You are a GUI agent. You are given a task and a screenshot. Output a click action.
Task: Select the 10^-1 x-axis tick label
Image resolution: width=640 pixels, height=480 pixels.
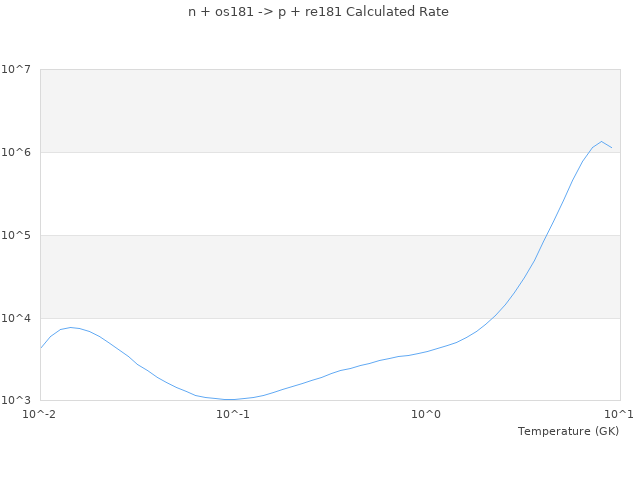click(233, 414)
